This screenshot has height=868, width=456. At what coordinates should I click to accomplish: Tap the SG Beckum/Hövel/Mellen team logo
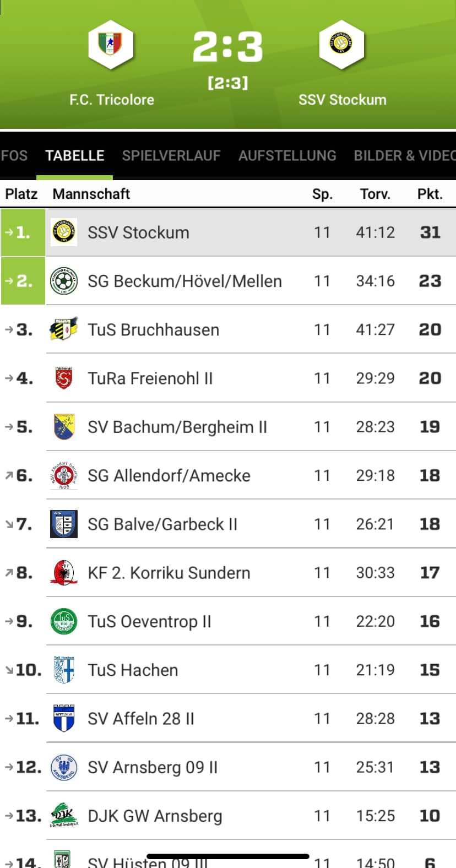63,281
